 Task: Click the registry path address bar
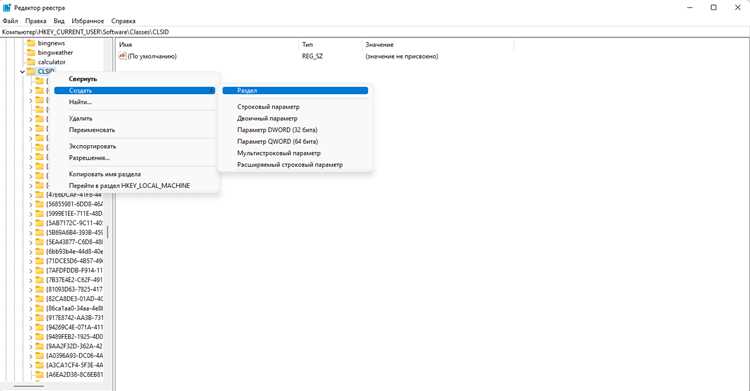pyautogui.click(x=375, y=32)
